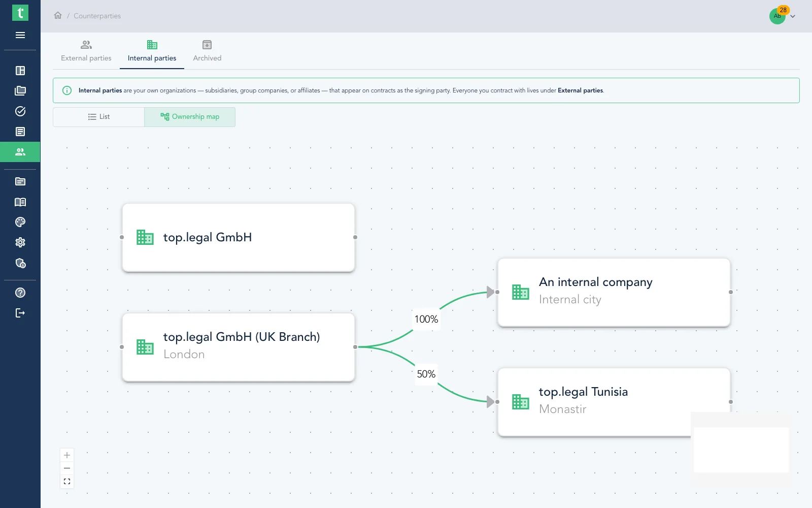Zoom out on the ownership map
This screenshot has width=812, height=508.
[x=67, y=468]
